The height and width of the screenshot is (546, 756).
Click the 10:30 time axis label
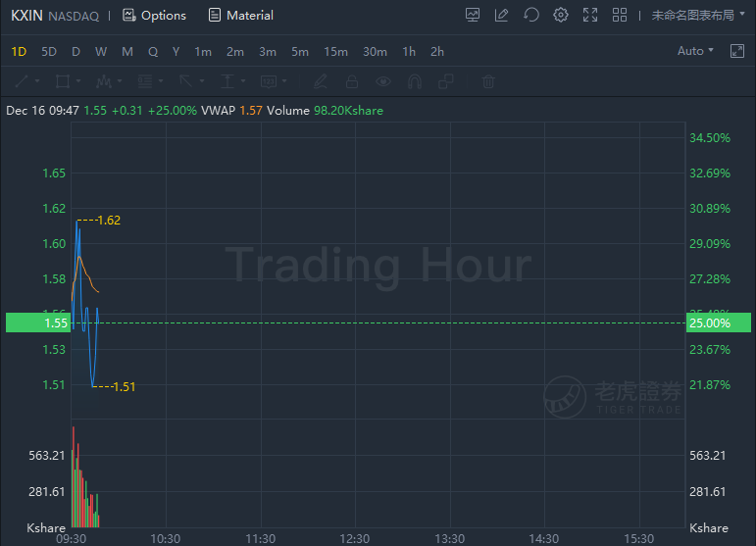[x=166, y=538]
